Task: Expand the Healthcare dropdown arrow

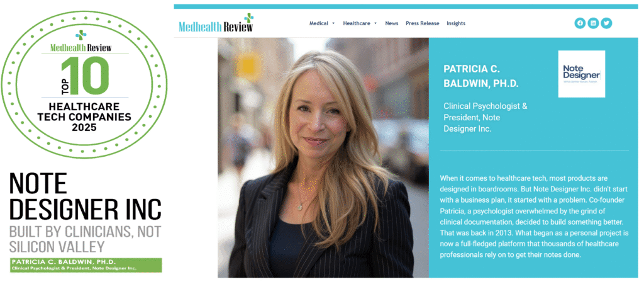Action: coord(375,23)
